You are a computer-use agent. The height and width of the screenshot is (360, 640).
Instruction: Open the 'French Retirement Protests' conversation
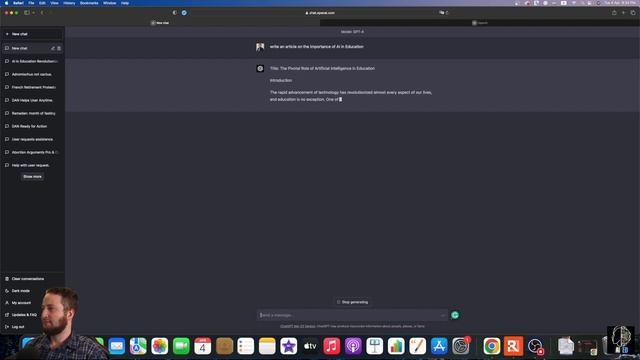tap(33, 87)
